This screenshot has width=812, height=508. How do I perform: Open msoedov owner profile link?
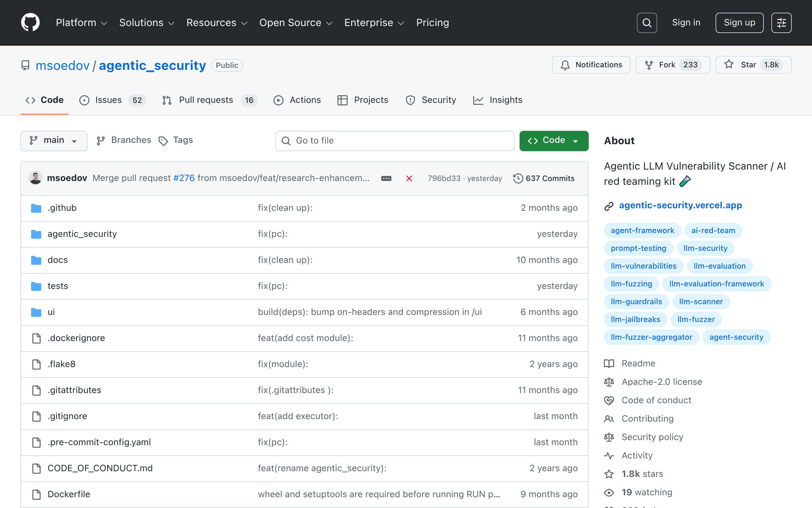62,65
